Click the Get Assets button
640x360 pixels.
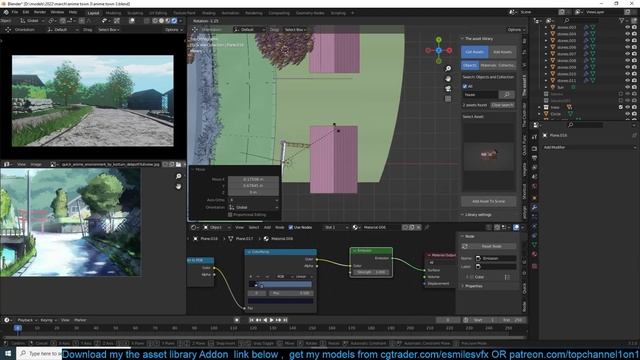pyautogui.click(x=474, y=52)
